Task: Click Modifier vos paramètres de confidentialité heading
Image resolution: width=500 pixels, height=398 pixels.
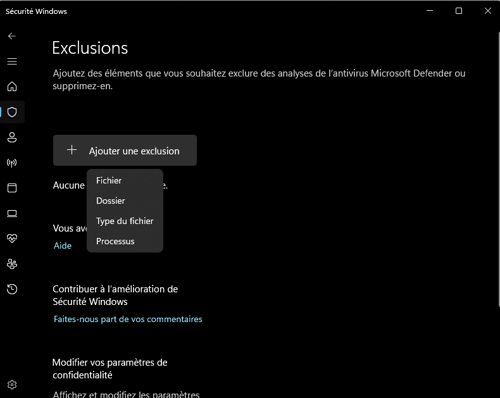Action: (110, 369)
